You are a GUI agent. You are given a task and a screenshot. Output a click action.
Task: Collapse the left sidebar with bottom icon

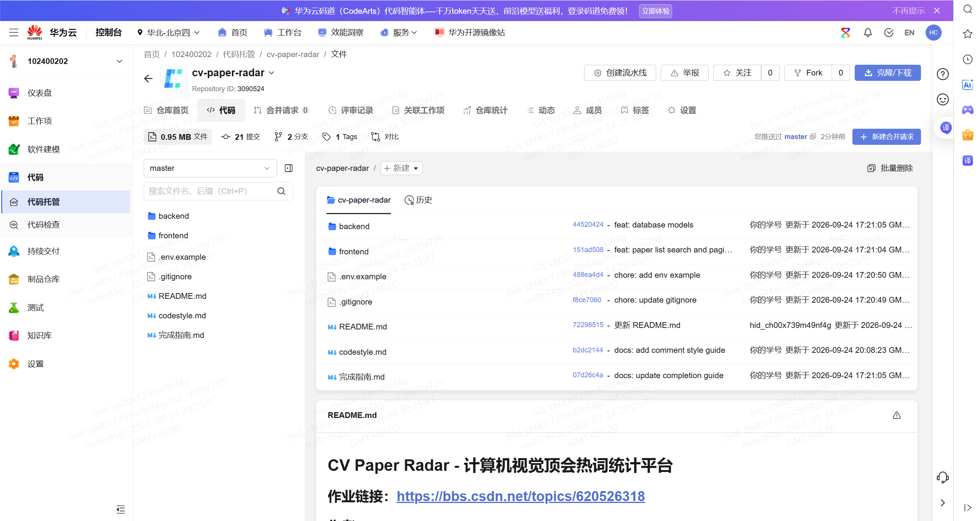(x=121, y=509)
